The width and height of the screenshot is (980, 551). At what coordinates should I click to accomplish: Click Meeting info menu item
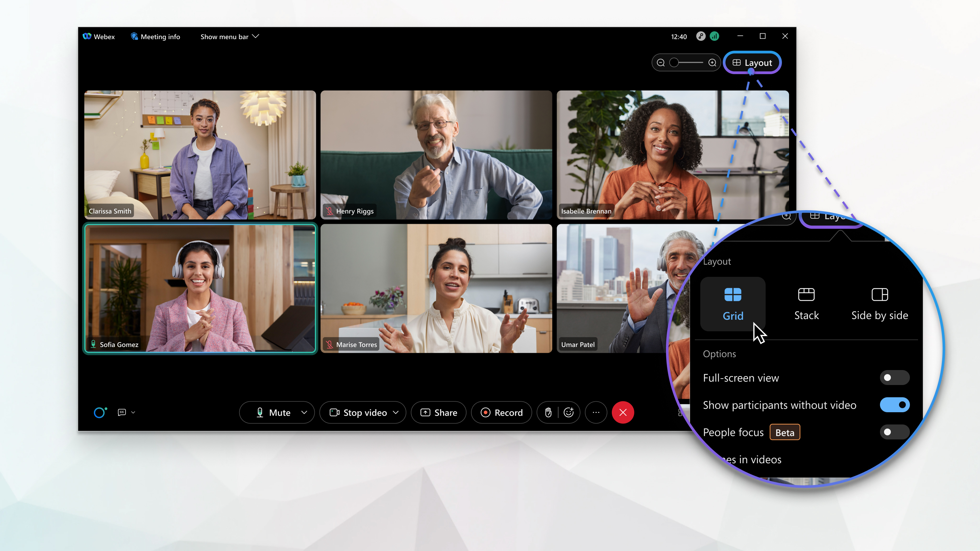[x=156, y=36]
